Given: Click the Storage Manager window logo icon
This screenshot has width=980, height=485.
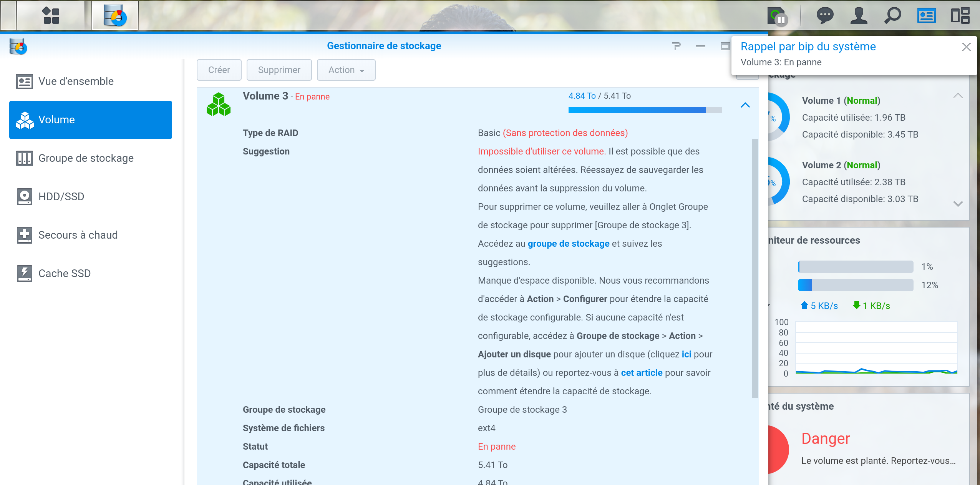Looking at the screenshot, I should click(x=18, y=47).
